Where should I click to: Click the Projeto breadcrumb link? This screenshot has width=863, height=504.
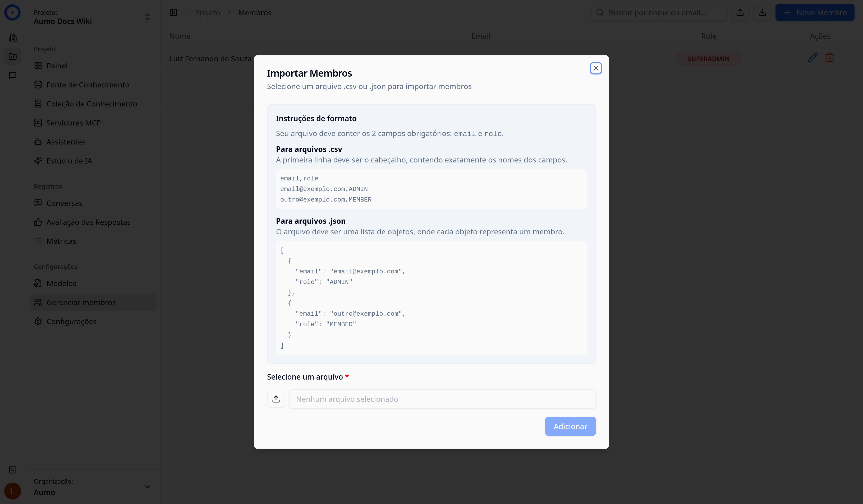point(207,12)
